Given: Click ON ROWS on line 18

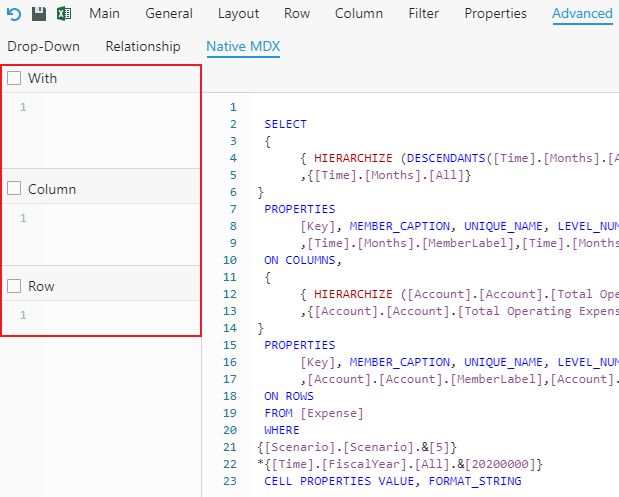Looking at the screenshot, I should click(289, 396).
